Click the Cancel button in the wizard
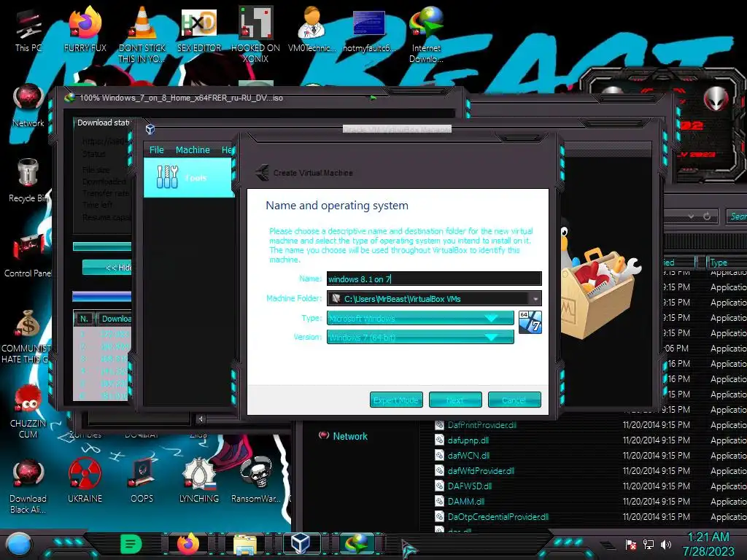Viewport: 747px width, 560px height. coord(514,400)
